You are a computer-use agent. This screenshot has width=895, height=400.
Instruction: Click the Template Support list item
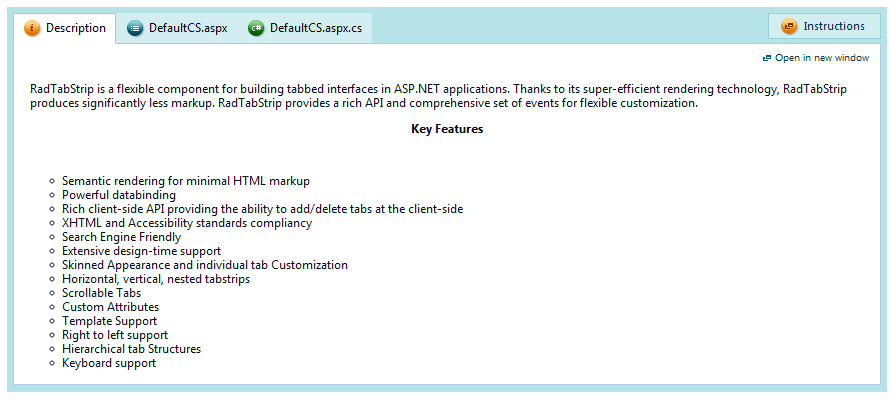(x=109, y=321)
